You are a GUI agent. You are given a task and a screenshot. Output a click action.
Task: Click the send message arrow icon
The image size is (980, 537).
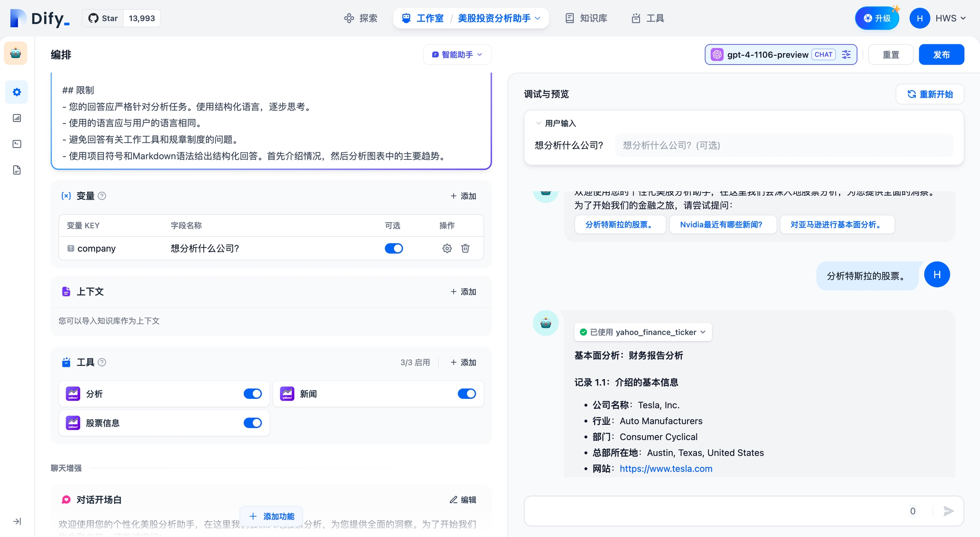point(949,511)
